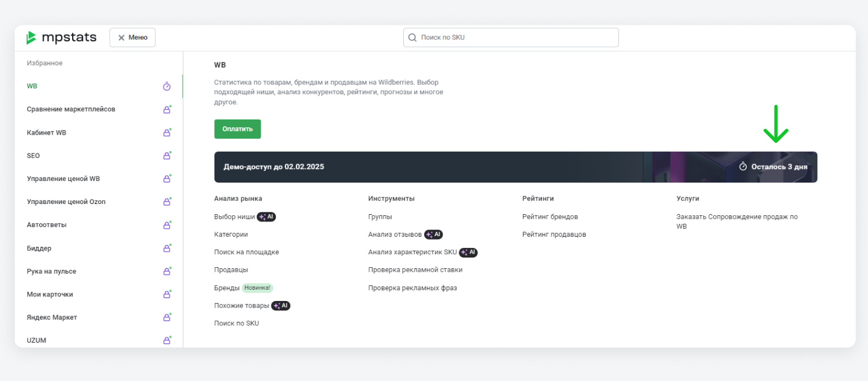Click the green Оплатить button
Image resolution: width=868 pixels, height=381 pixels.
point(237,129)
